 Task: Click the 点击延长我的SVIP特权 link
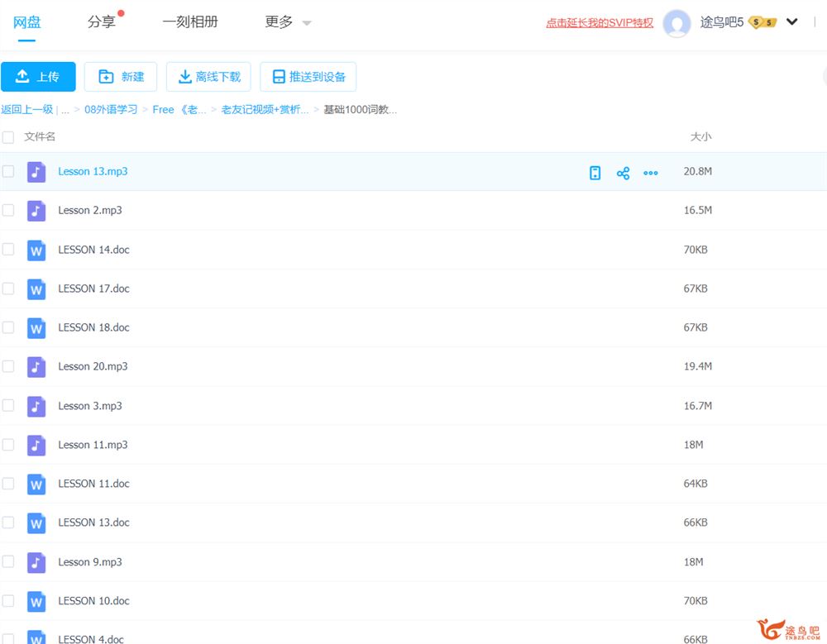599,23
